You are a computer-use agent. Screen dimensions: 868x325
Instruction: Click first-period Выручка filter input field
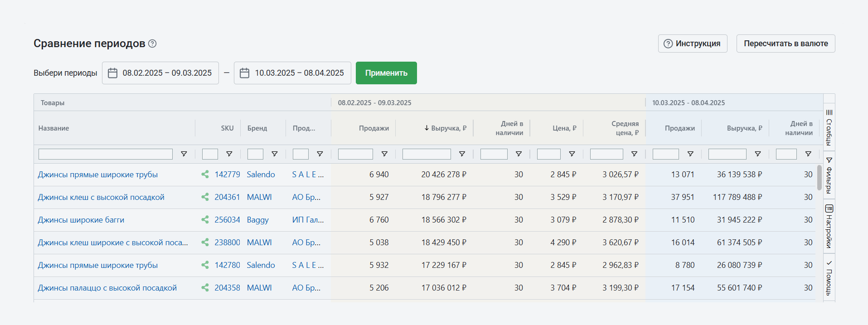click(427, 154)
